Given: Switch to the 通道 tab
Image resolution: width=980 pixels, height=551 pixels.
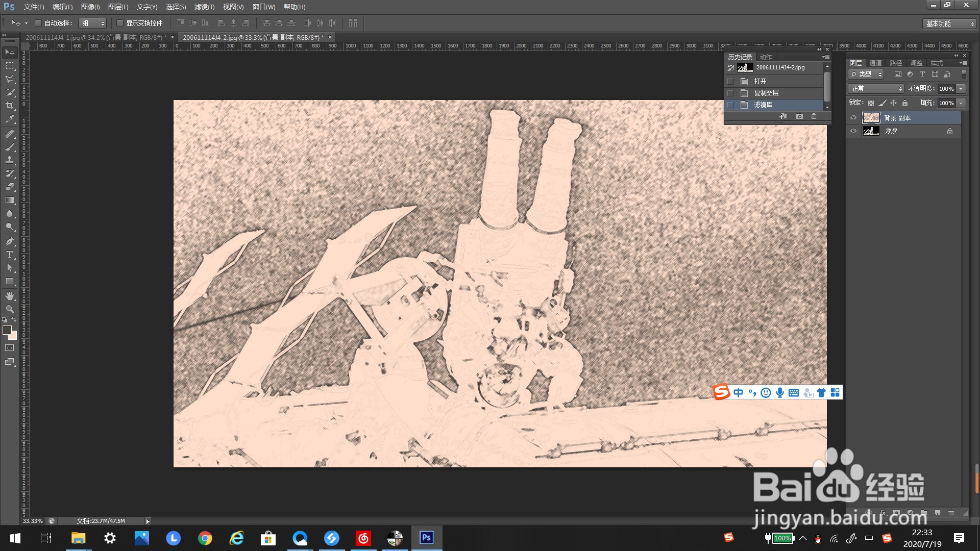Looking at the screenshot, I should pyautogui.click(x=876, y=63).
